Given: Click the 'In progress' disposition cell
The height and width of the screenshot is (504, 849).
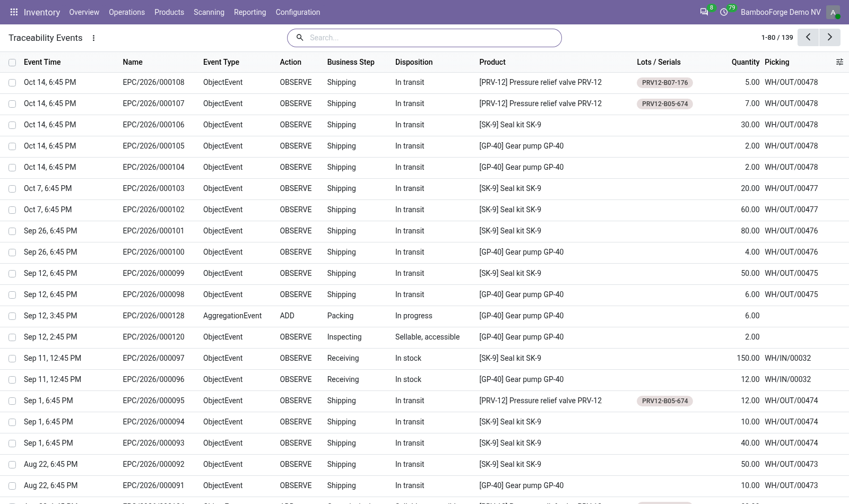Looking at the screenshot, I should click(x=414, y=316).
